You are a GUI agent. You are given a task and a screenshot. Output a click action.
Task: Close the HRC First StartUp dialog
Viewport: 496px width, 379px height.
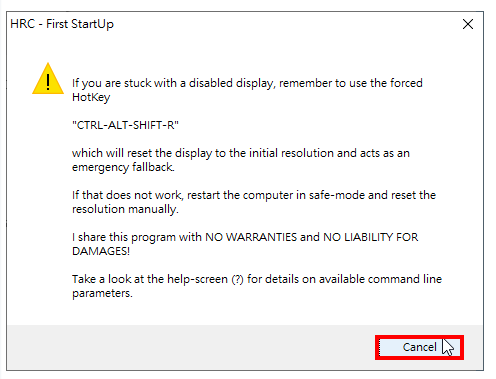point(468,24)
